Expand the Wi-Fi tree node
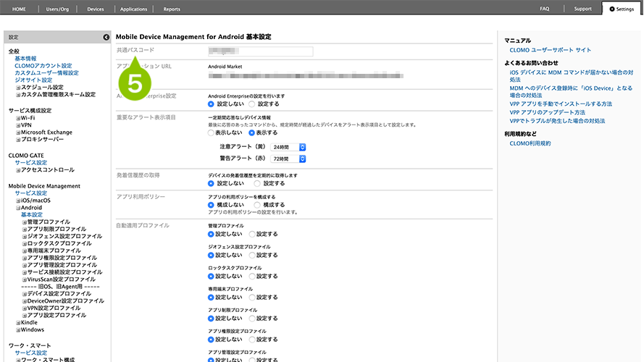The image size is (644, 362). tap(18, 118)
